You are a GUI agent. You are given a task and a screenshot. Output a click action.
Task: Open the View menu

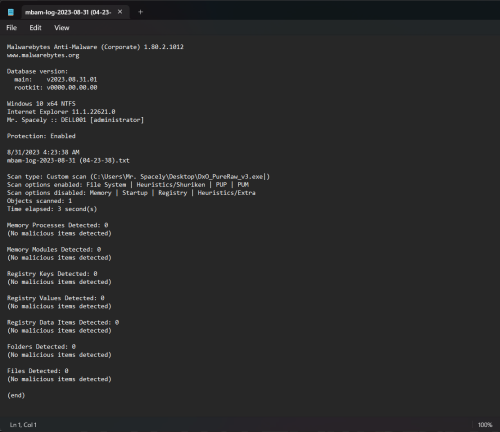coord(62,28)
